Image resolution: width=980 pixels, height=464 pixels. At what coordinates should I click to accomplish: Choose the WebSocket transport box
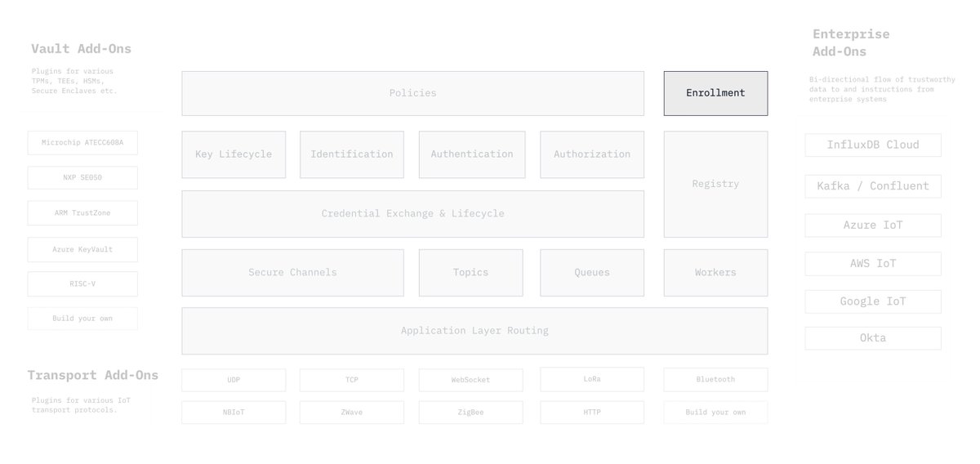click(471, 380)
